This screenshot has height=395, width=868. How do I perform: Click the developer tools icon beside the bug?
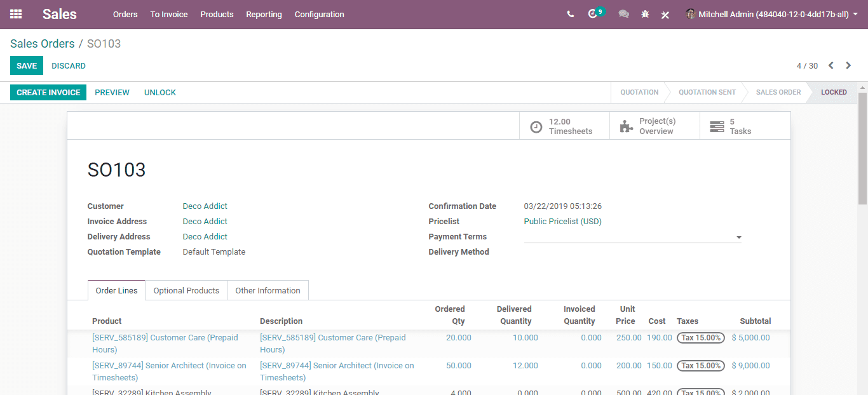click(665, 14)
